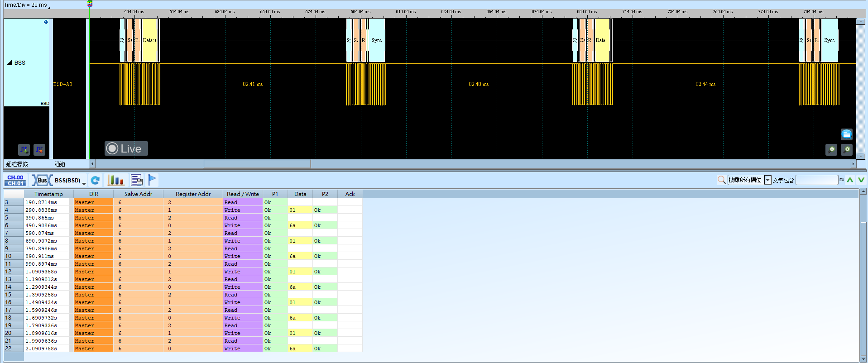Sort by the DIR column header
This screenshot has width=868, height=363.
click(x=94, y=194)
